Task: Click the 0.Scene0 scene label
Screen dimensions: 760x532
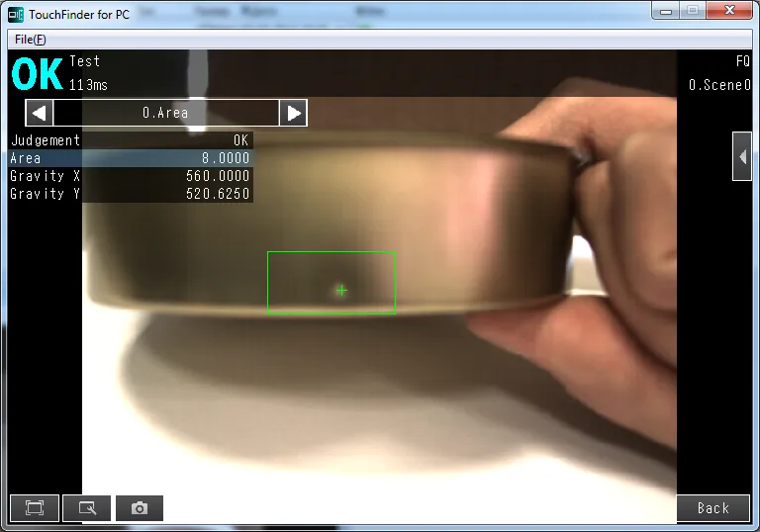Action: coord(719,85)
